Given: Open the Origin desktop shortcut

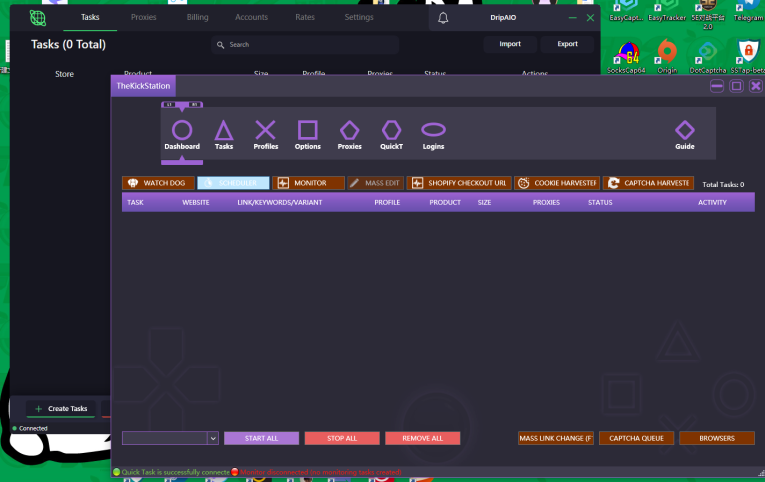Looking at the screenshot, I should (667, 57).
